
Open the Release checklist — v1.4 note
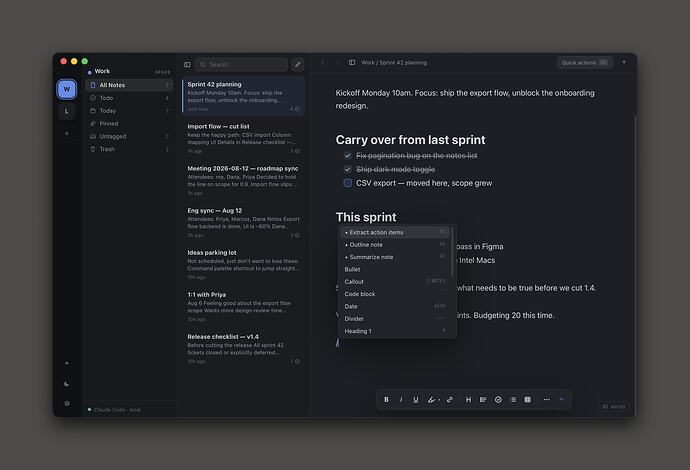click(243, 349)
